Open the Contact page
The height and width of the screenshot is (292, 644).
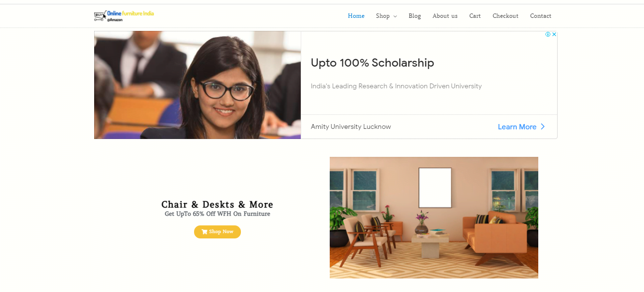pyautogui.click(x=541, y=16)
